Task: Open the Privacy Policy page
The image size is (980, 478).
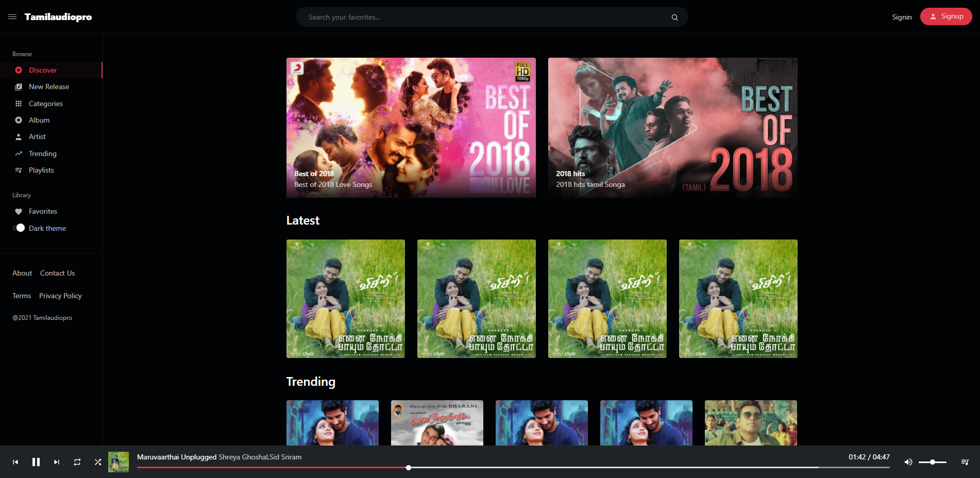Action: tap(60, 296)
